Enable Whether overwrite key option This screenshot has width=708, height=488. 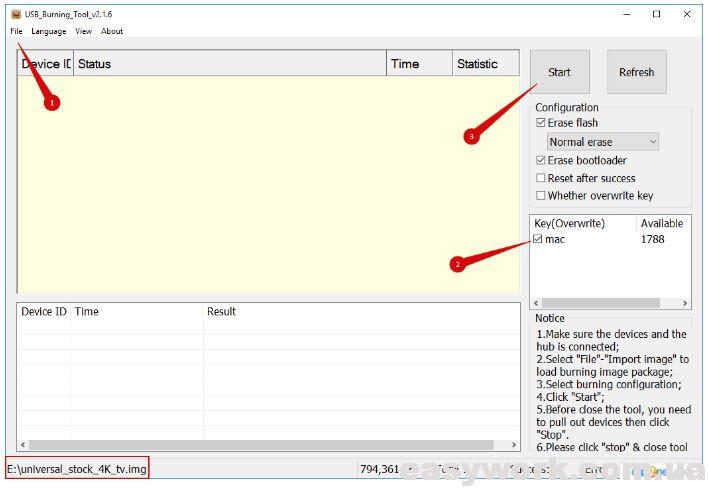pyautogui.click(x=540, y=195)
